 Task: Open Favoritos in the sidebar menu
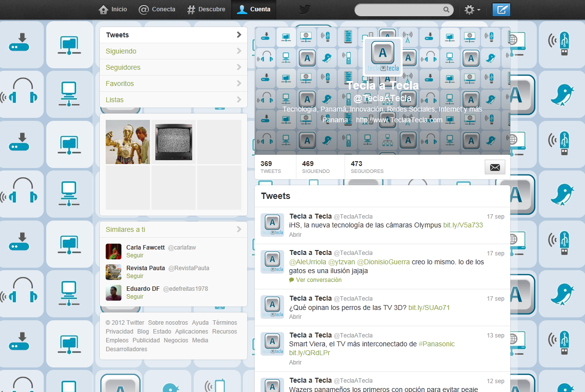(120, 84)
